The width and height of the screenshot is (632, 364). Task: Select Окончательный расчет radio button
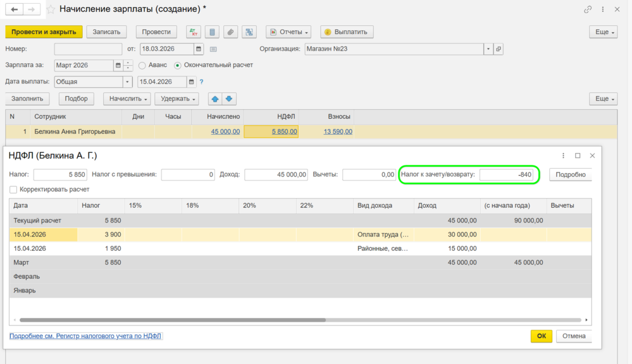point(178,65)
